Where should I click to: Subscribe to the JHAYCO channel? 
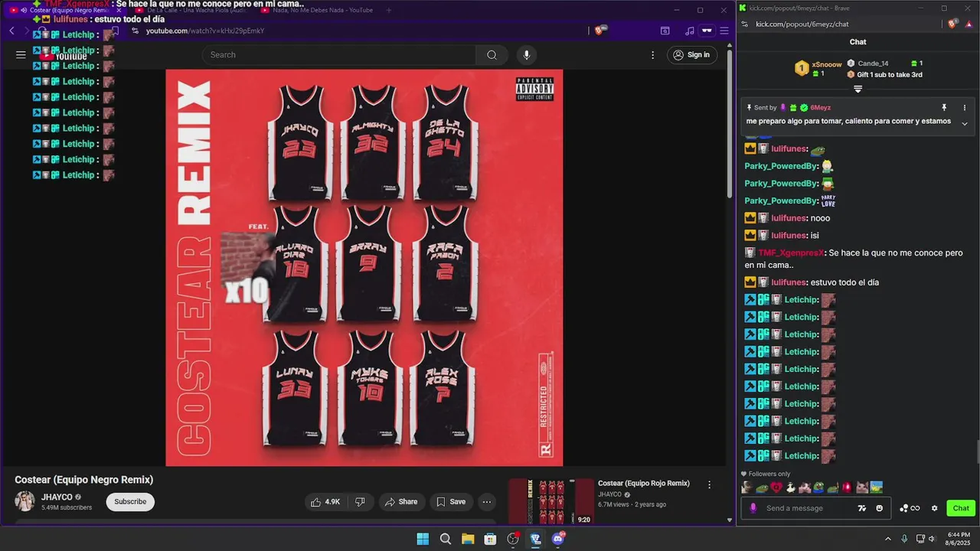click(130, 502)
